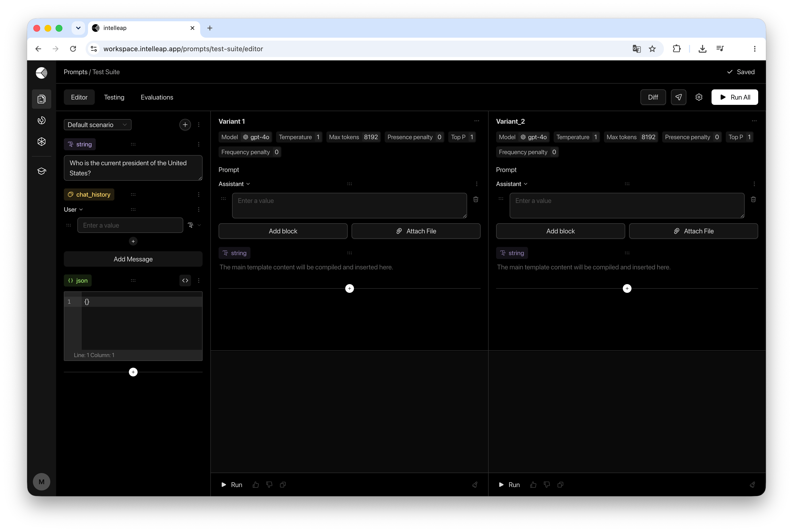The image size is (793, 532).
Task: Edit Variant_2 Max tokens setting
Action: pyautogui.click(x=631, y=137)
